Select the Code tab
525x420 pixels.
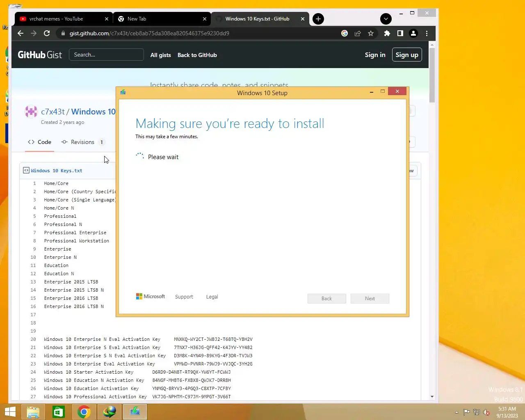pyautogui.click(x=39, y=142)
